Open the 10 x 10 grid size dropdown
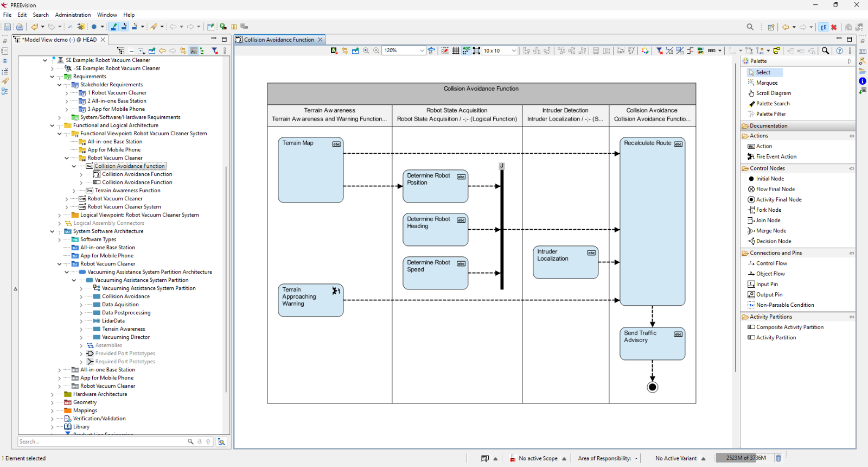 (514, 51)
